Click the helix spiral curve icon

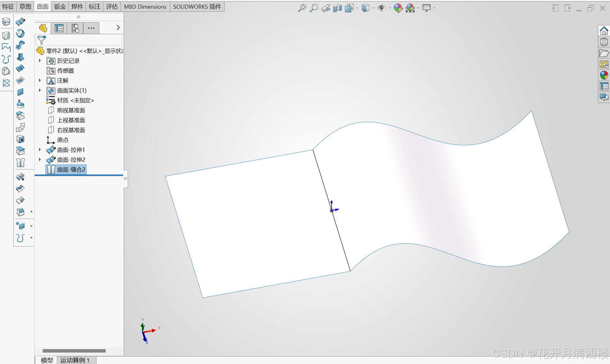pos(6,83)
